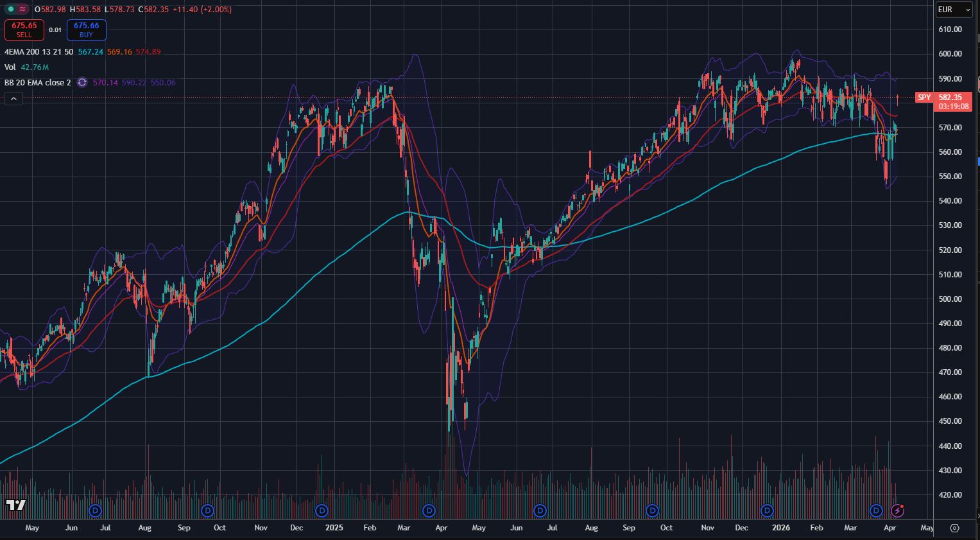Click the red 4EMA value 574.89
This screenshot has width=980, height=540.
click(148, 51)
